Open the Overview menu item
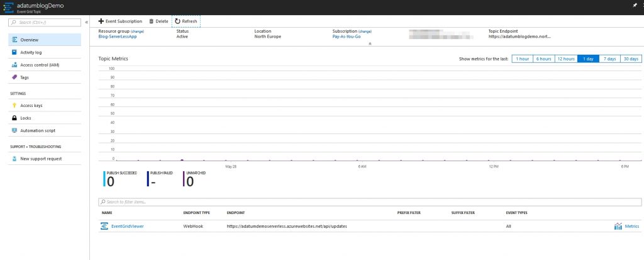The width and height of the screenshot is (644, 260). tap(45, 40)
